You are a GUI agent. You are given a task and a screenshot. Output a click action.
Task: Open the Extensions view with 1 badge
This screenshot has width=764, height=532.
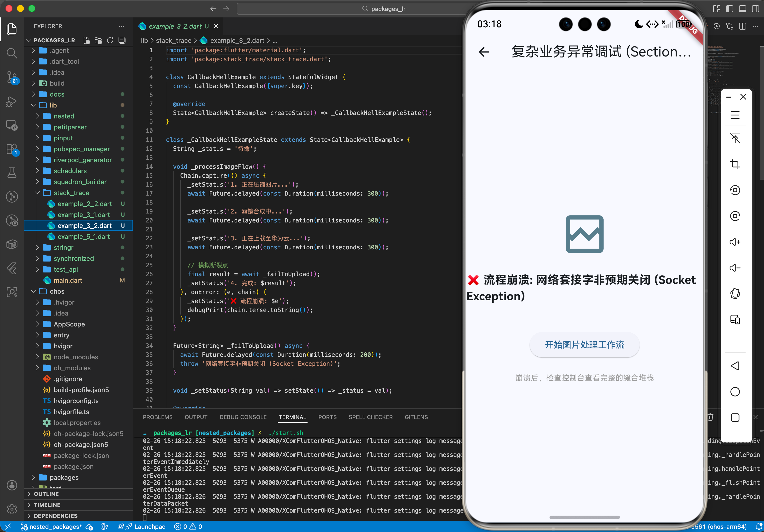point(12,149)
